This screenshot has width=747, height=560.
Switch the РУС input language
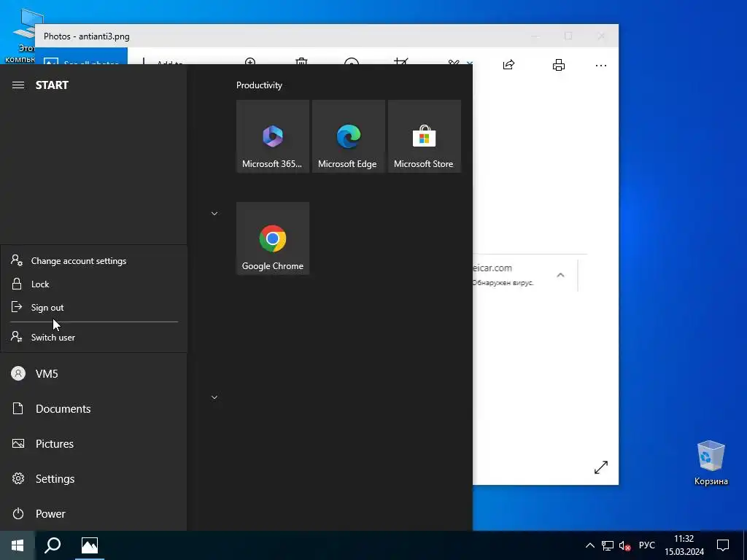647,545
